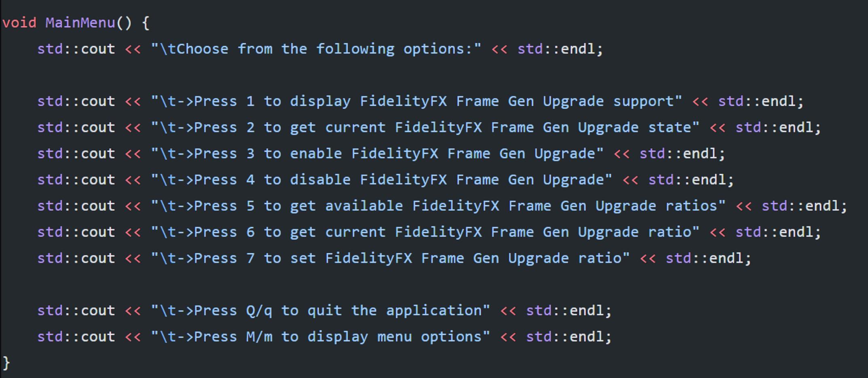This screenshot has width=868, height=378.
Task: Click the "Press 6 to get current" string
Action: [x=425, y=232]
